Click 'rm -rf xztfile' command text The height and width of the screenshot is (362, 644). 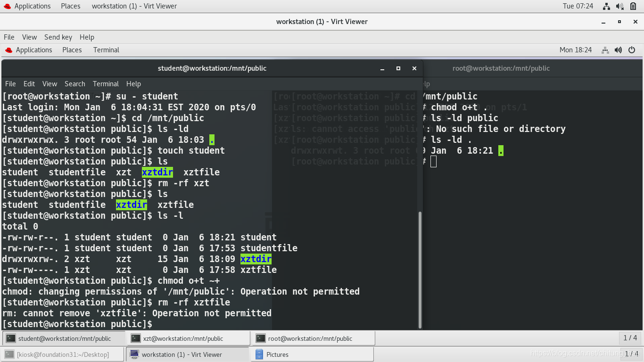[194, 302]
